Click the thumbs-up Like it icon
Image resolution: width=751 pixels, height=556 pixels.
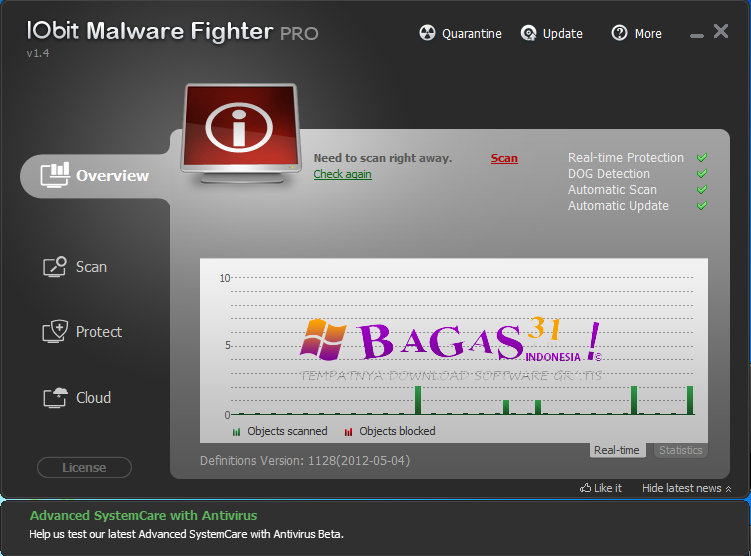click(585, 488)
